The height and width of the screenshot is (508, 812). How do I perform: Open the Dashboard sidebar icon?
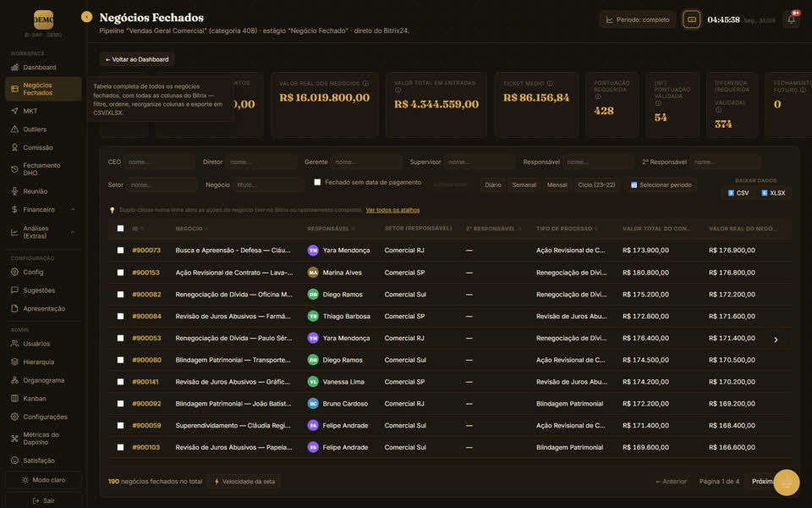[14, 68]
